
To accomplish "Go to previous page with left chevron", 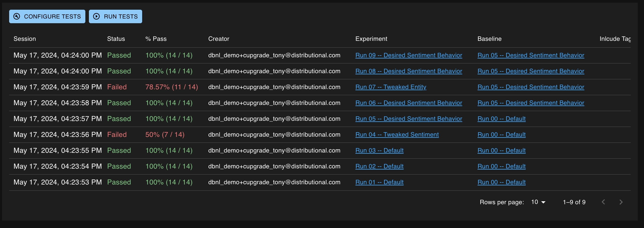I will click(x=603, y=202).
